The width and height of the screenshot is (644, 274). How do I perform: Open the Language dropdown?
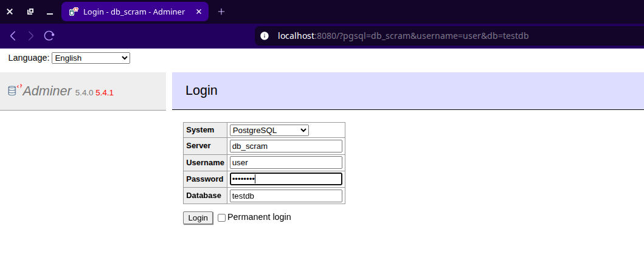coord(91,58)
